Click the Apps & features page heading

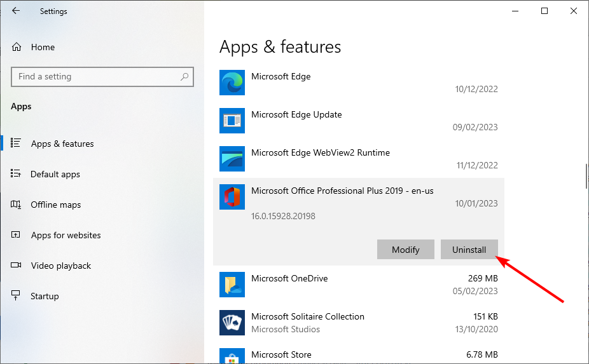tap(281, 47)
